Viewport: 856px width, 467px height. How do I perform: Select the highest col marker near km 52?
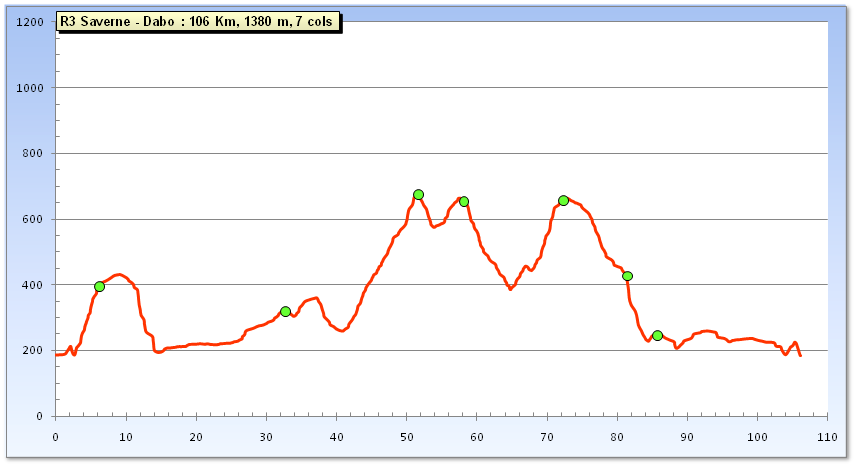(418, 195)
